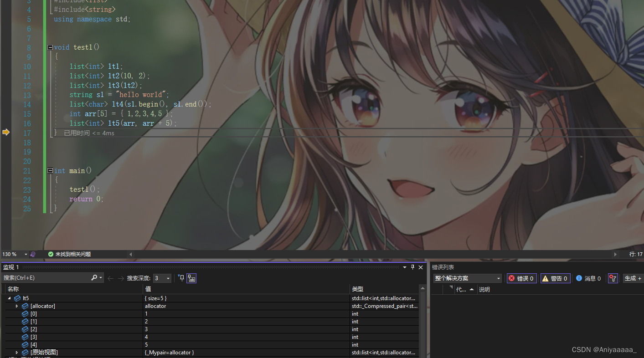
Task: Click the editor horizontal scrollbar right arrow
Action: coord(615,254)
